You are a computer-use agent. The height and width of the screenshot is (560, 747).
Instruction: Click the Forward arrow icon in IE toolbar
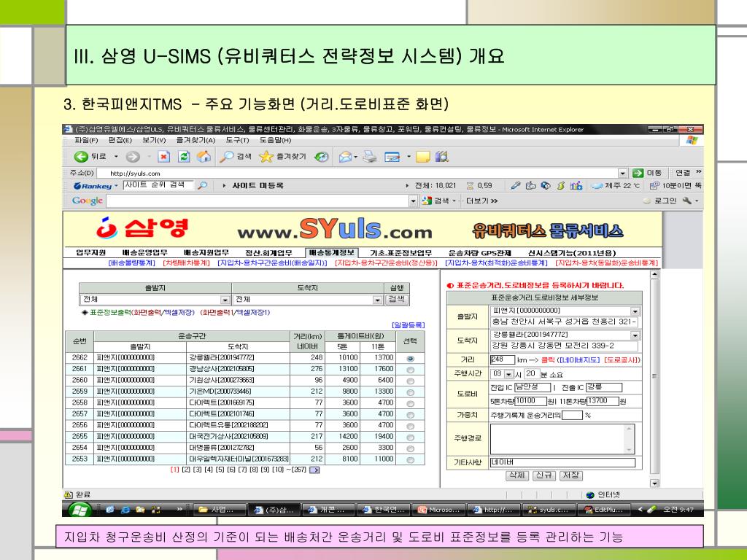click(133, 157)
